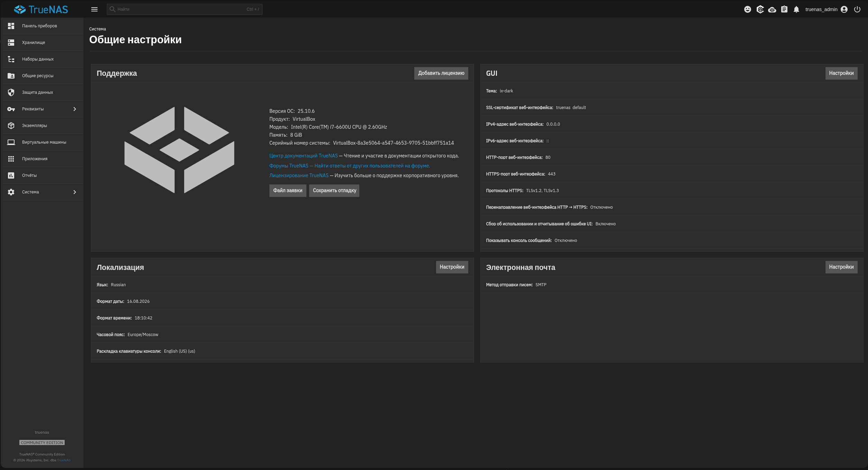The width and height of the screenshot is (868, 470).
Task: Click the Сохранить отладку button
Action: [x=334, y=190]
